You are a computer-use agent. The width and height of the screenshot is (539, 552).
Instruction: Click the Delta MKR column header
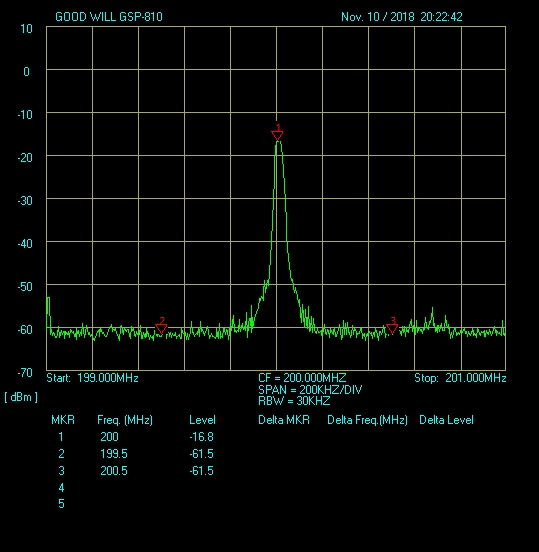coord(284,420)
